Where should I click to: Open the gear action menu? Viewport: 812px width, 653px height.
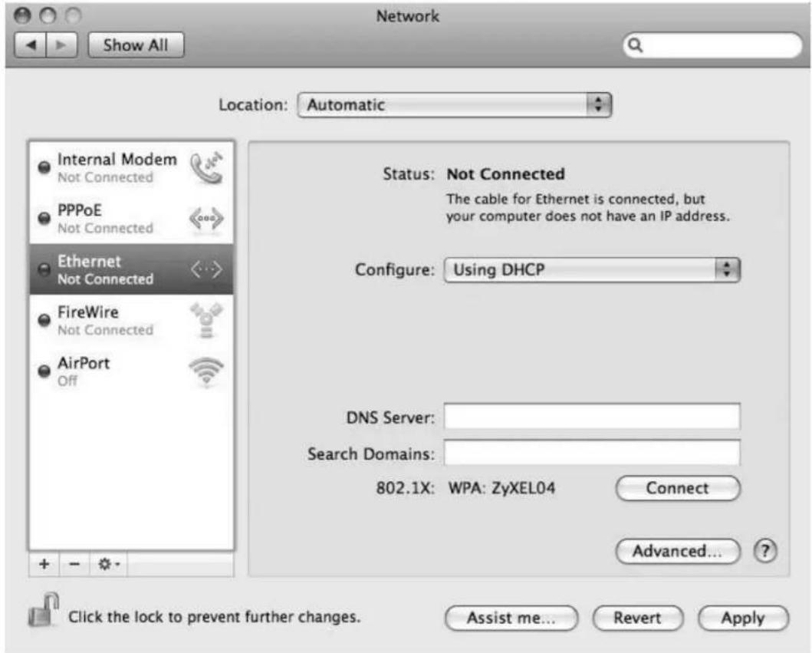(x=108, y=564)
